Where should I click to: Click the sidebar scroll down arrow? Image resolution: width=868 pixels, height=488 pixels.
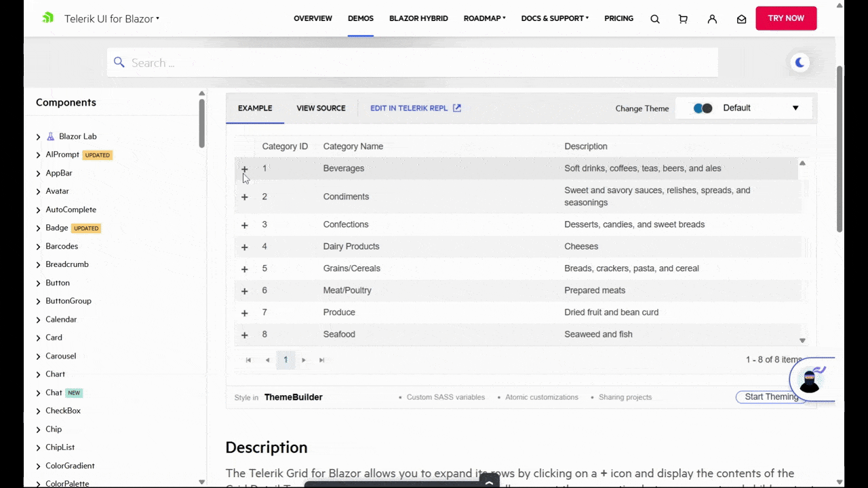[x=201, y=482]
